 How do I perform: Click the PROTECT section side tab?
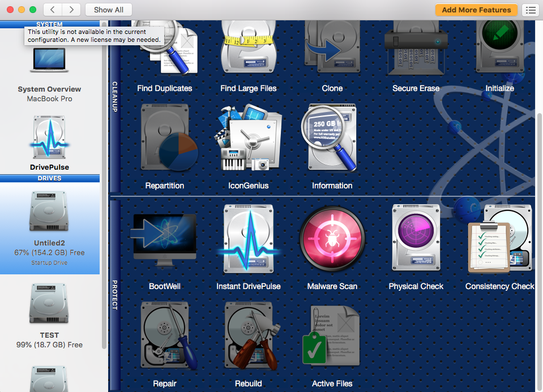115,295
